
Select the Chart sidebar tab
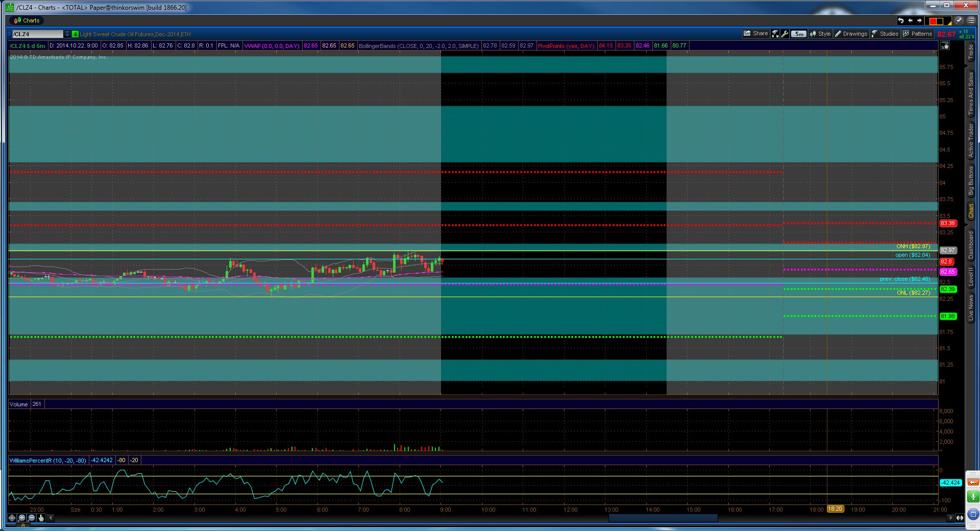(x=971, y=211)
